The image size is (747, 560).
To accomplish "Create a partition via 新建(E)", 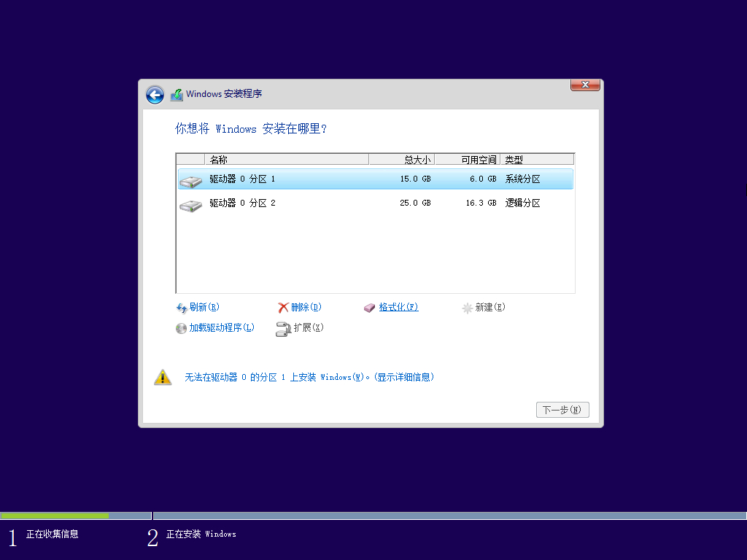I will click(x=490, y=307).
